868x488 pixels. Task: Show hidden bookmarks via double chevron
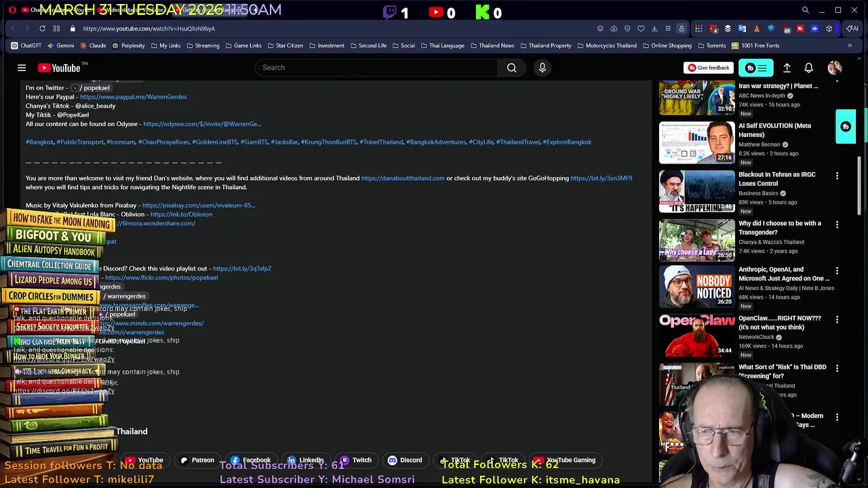click(x=850, y=45)
